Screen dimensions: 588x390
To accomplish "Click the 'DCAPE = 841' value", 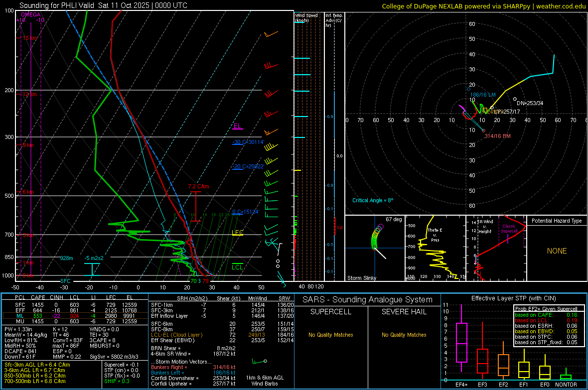I will click(x=20, y=351).
